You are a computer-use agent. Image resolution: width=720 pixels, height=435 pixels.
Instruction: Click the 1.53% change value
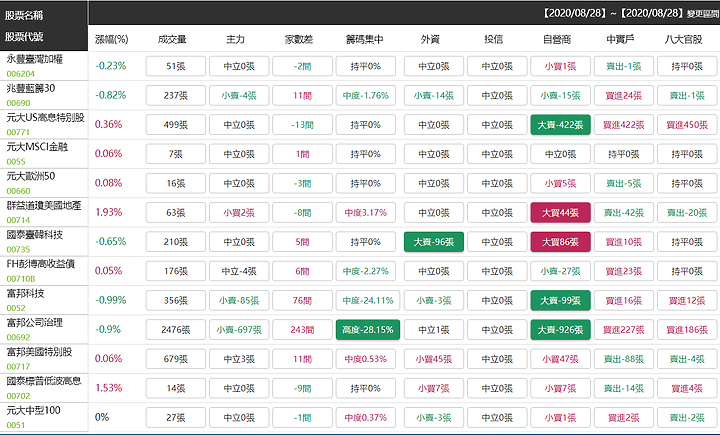coord(108,388)
